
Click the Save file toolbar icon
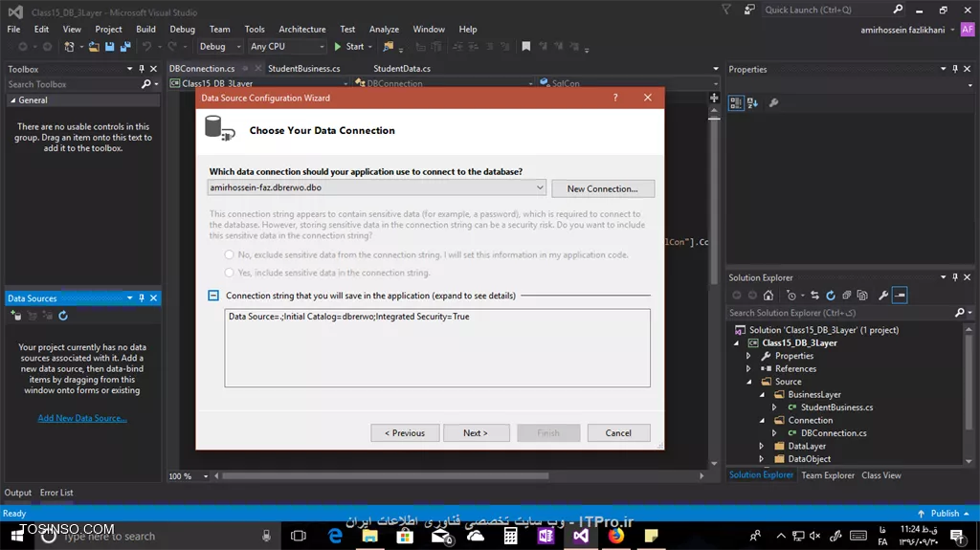109,47
